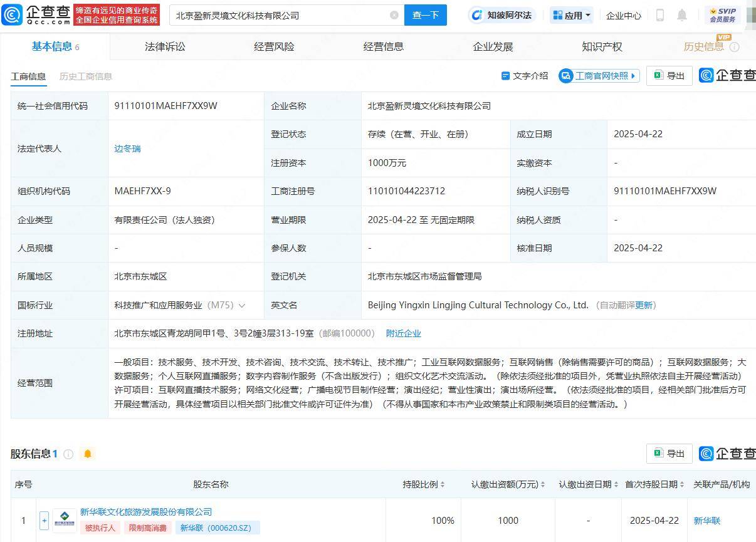Click the 文字介绍 text-intro icon
Image resolution: width=756 pixels, height=542 pixels.
(505, 75)
